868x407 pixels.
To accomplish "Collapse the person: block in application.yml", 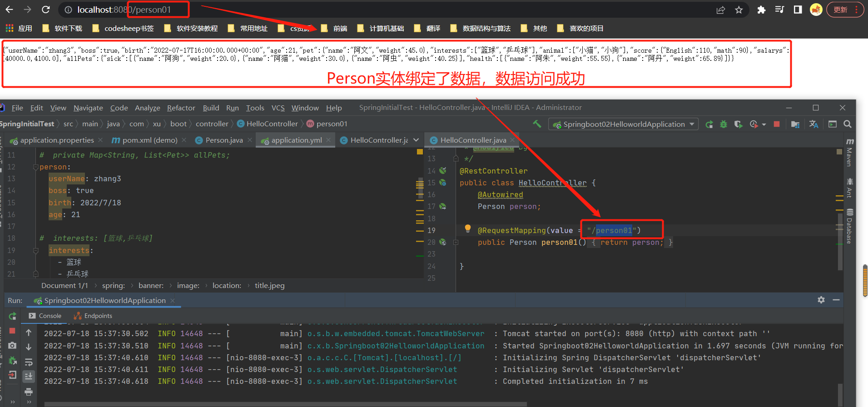I will (36, 167).
